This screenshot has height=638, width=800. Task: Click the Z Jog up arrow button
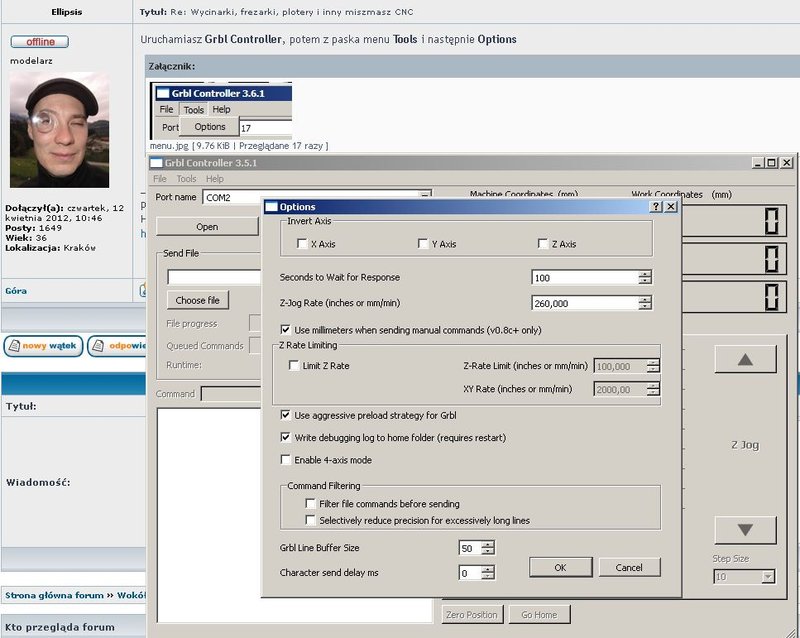pyautogui.click(x=745, y=360)
